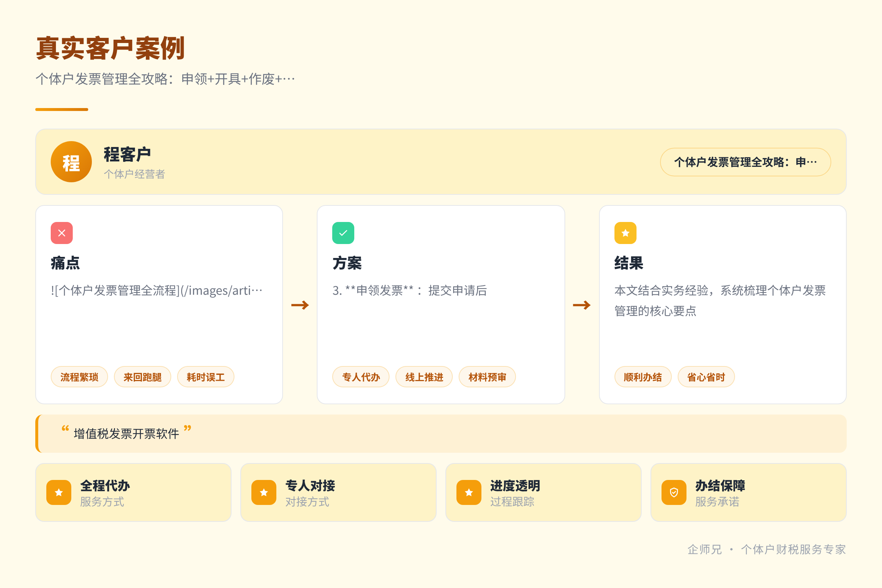Click the quote 增值税发票开票软件
The height and width of the screenshot is (588, 882).
click(126, 434)
